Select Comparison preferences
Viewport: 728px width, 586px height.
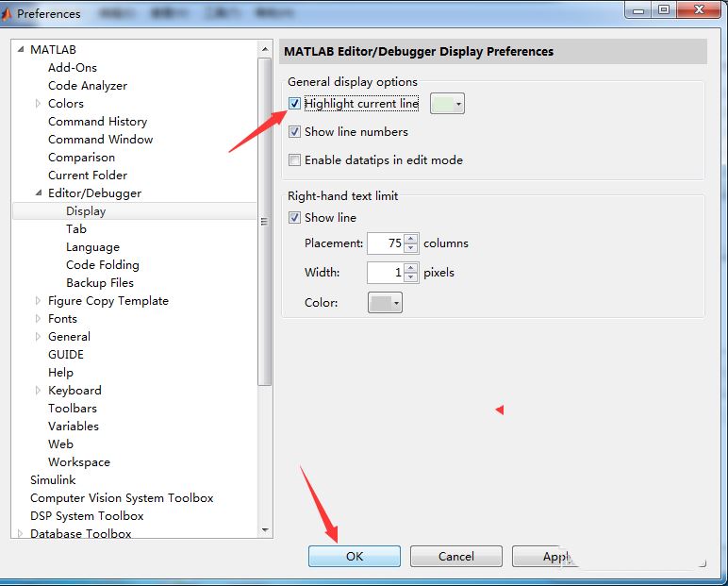[x=81, y=157]
